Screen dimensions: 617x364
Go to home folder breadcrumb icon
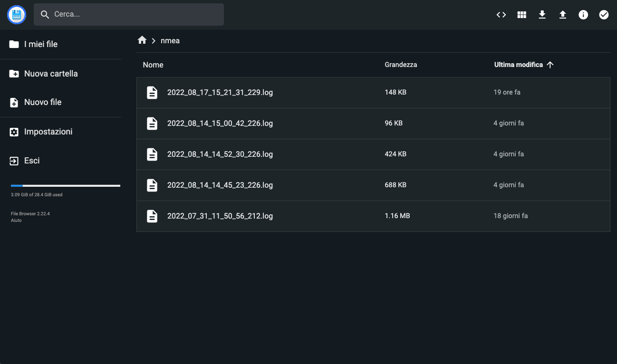142,40
